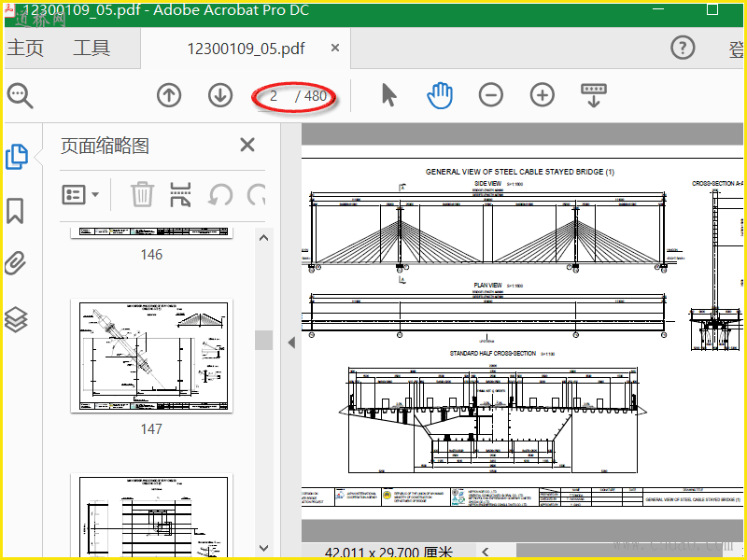Click horizontal scrollbar left arrow

(x=485, y=553)
